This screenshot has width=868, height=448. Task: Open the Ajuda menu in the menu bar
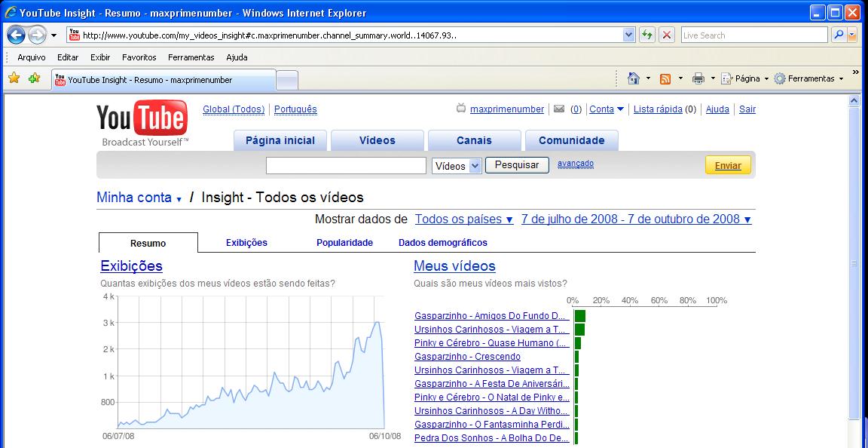[x=237, y=57]
